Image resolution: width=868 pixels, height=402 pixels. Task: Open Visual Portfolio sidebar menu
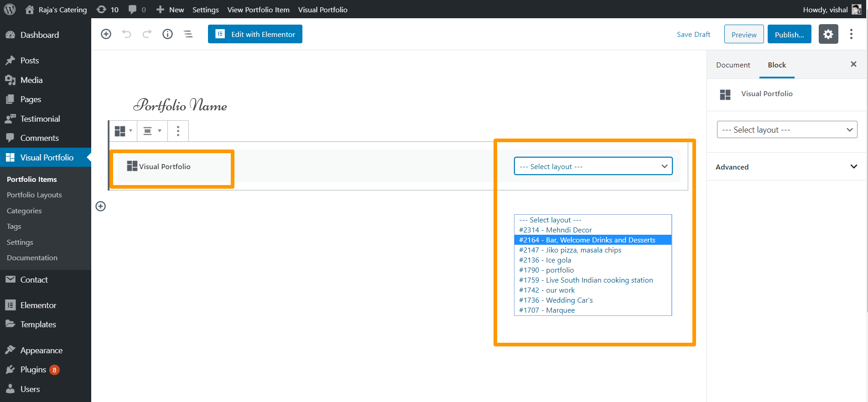46,157
